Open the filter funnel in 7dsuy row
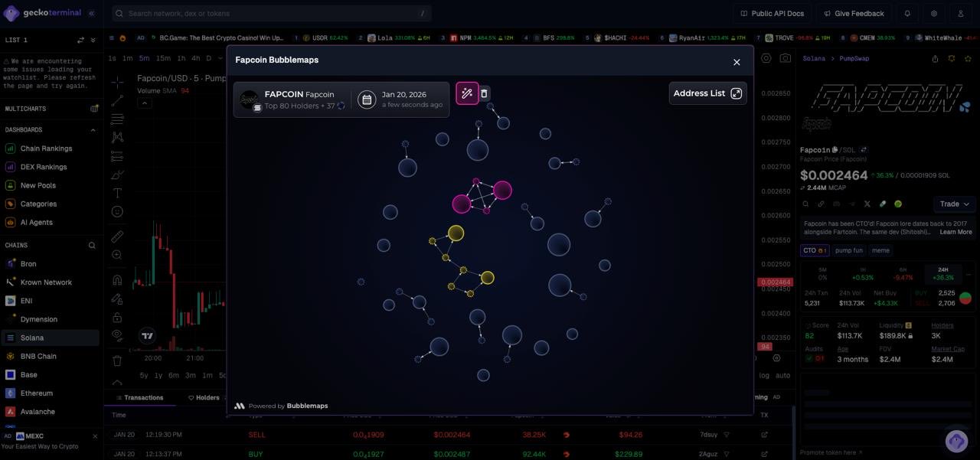 point(727,435)
